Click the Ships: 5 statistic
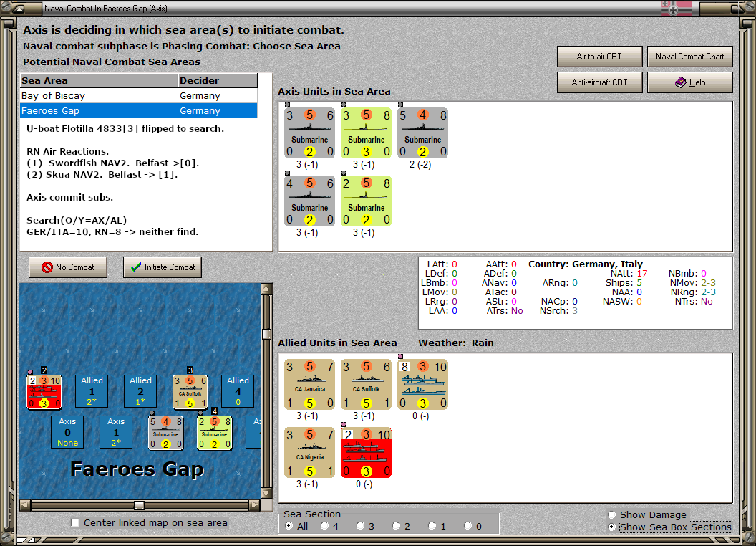Screen dimensions: 756x546 [x=624, y=283]
